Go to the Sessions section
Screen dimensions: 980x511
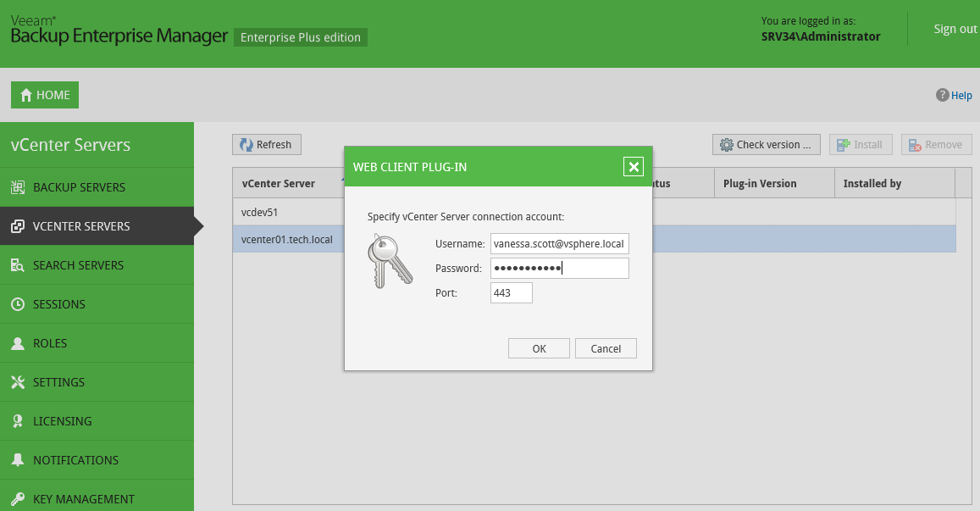[97, 304]
